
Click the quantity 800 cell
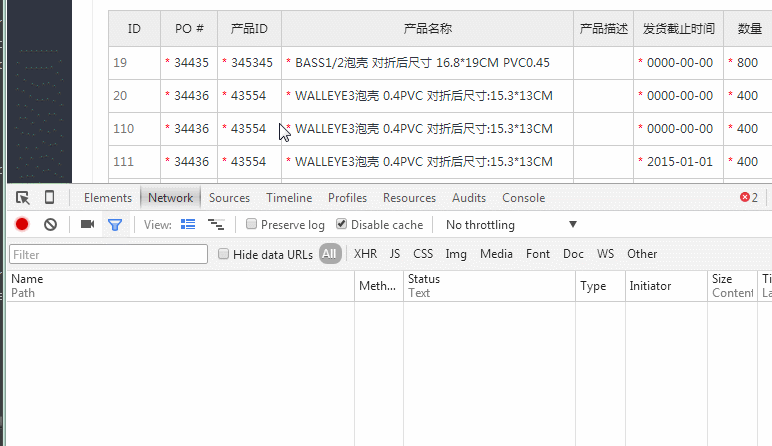point(748,63)
